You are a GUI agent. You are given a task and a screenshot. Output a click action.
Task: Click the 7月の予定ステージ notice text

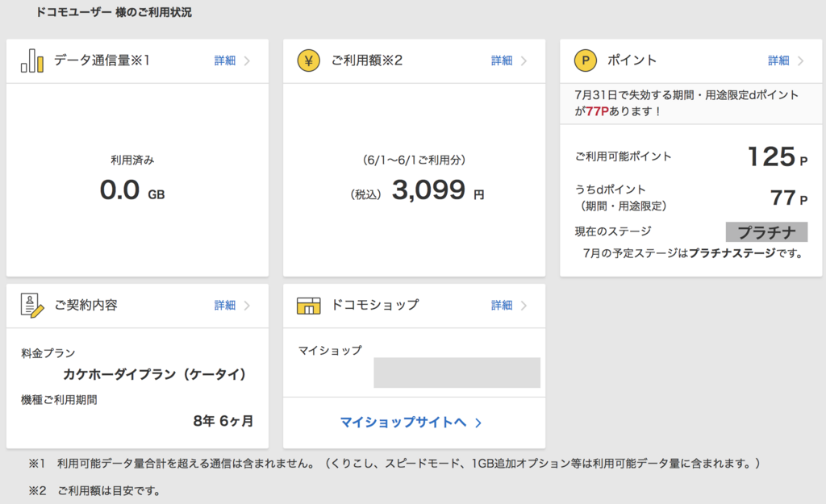point(695,253)
